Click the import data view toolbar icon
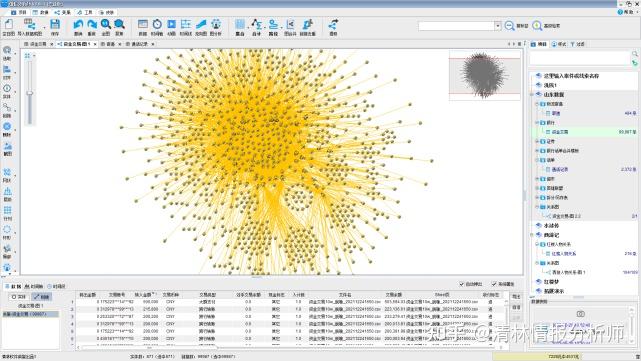This screenshot has height=361, width=641. (29, 25)
